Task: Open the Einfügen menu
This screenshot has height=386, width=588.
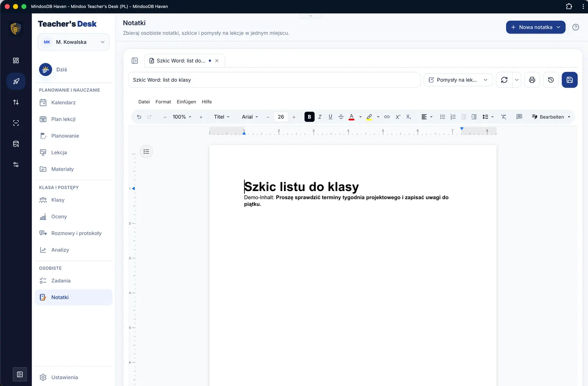Action: pos(186,102)
